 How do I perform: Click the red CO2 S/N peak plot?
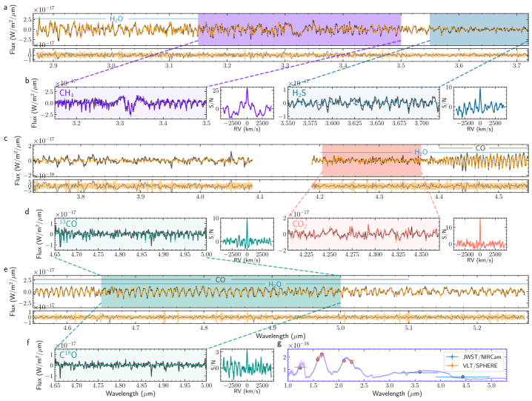coord(479,234)
